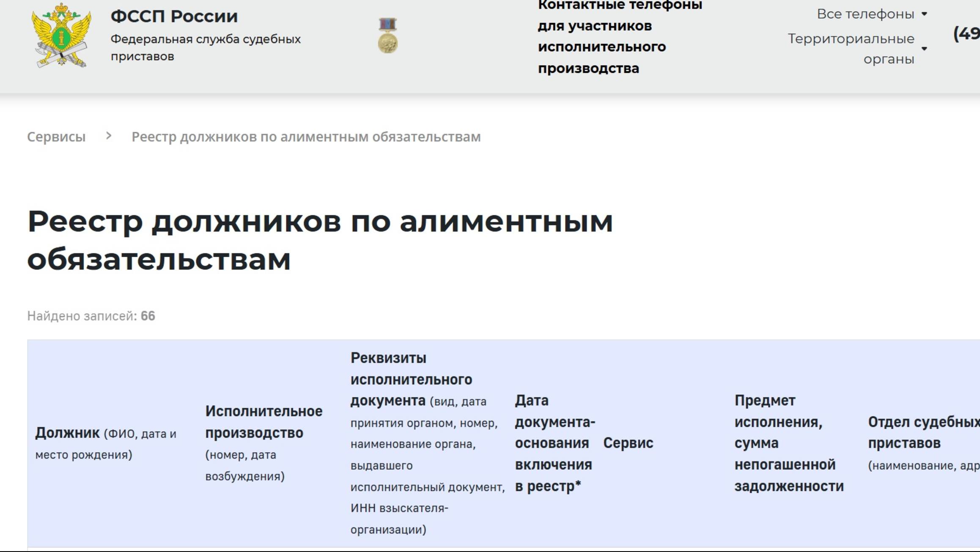Open the ФССП России home link
This screenshot has width=980, height=552.
coord(174,16)
